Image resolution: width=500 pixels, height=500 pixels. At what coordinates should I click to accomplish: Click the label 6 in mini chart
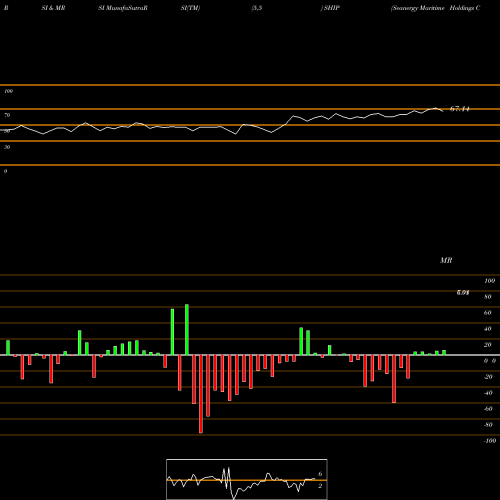click(320, 474)
